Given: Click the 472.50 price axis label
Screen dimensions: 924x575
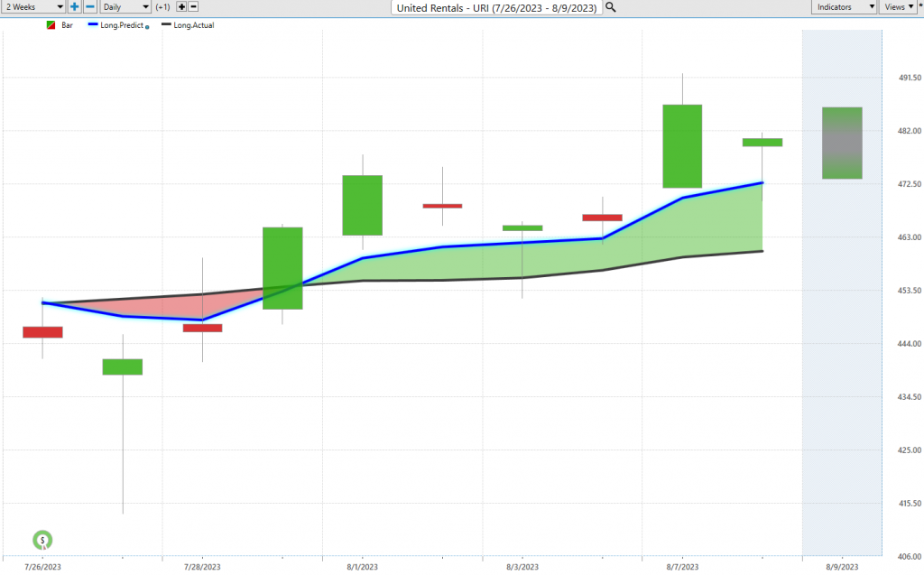Looking at the screenshot, I should point(910,184).
